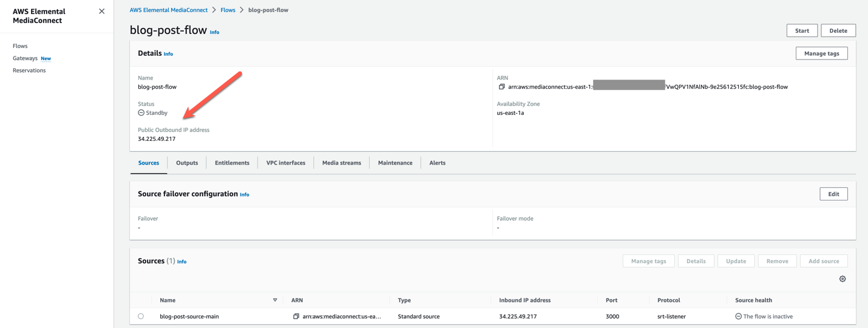868x328 pixels.
Task: Click the srt-listener protocol cell
Action: (671, 316)
